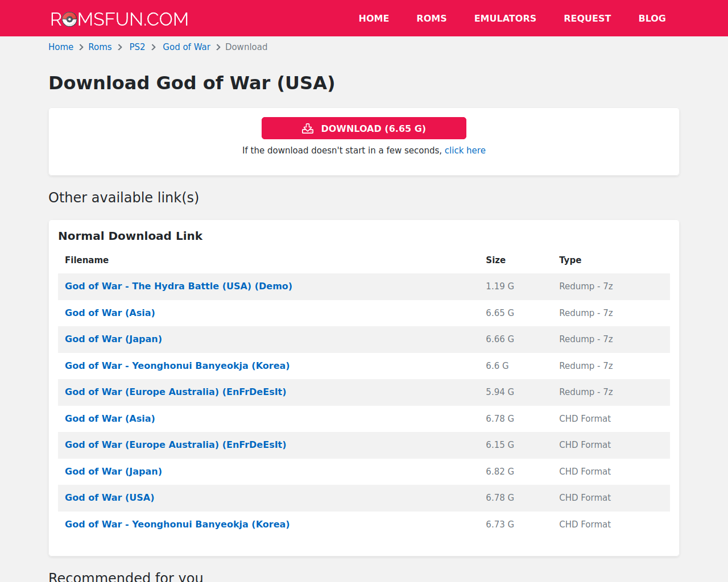Click the Size column header
728x582 pixels.
(495, 260)
